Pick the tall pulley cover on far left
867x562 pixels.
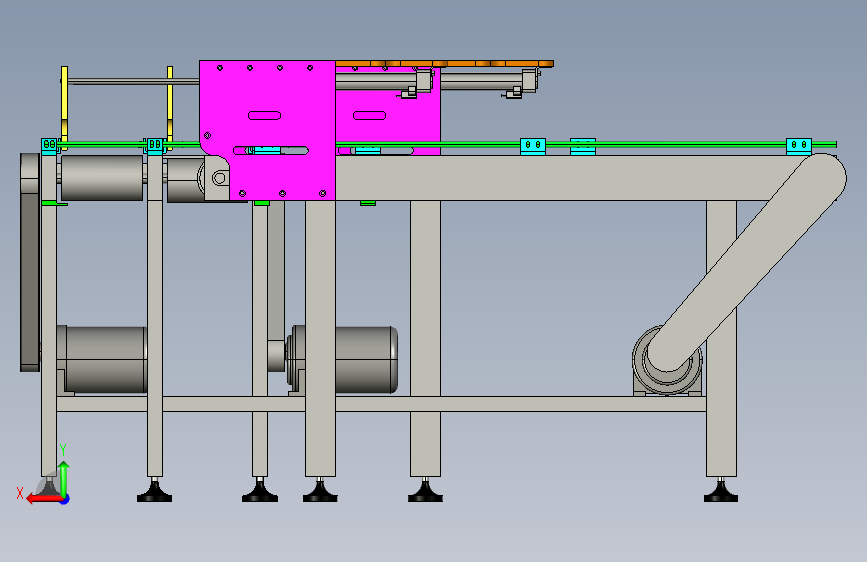pyautogui.click(x=30, y=262)
